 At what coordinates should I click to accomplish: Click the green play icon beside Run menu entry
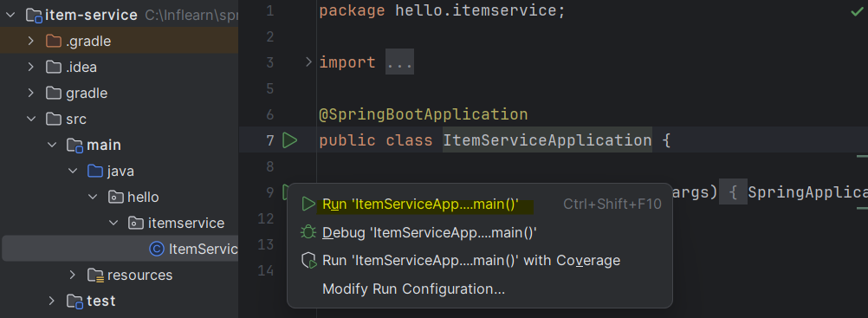(x=308, y=204)
